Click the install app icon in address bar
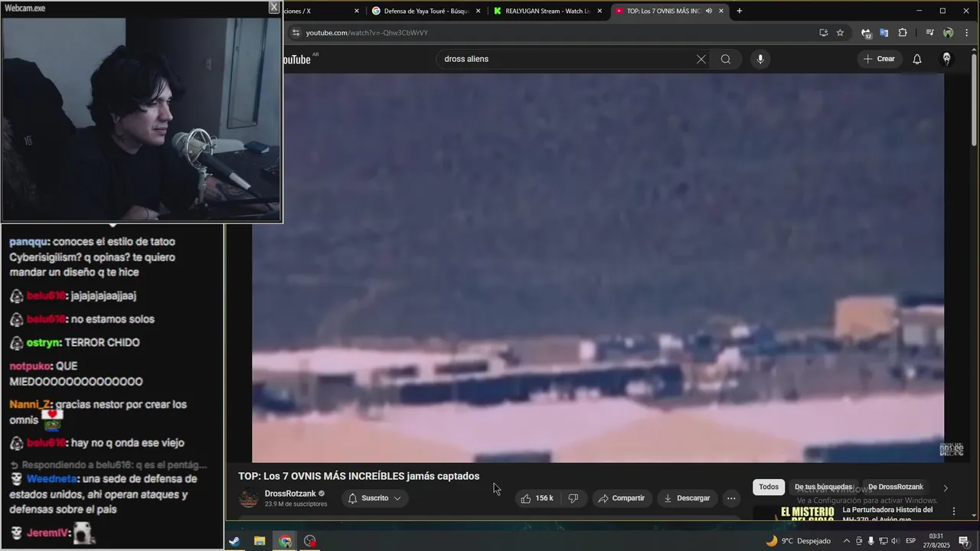 (823, 33)
